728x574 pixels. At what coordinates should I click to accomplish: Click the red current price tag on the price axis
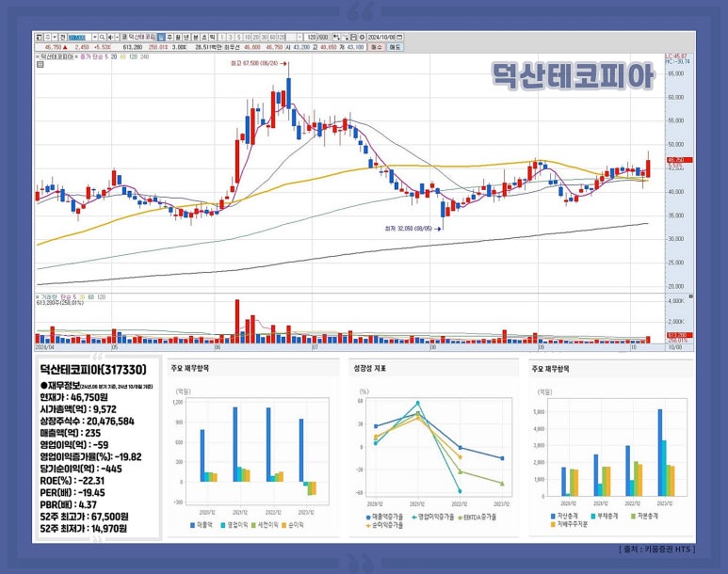[679, 160]
